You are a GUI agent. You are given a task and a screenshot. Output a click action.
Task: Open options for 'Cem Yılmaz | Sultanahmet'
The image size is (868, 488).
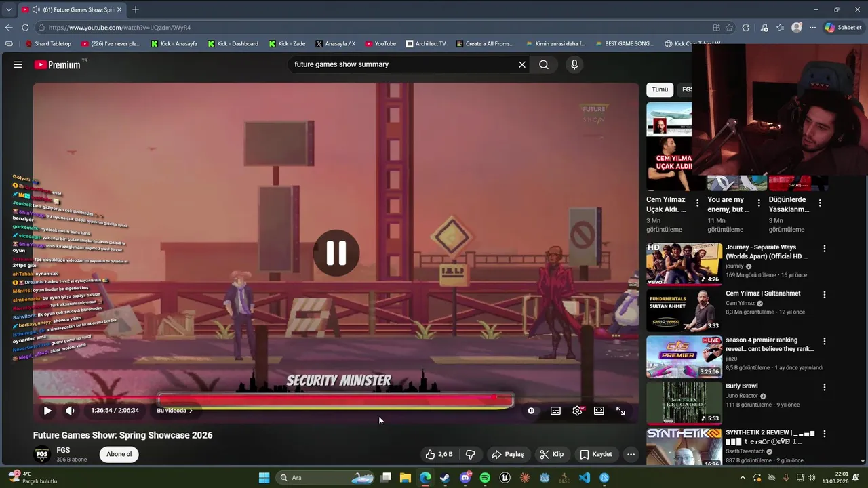pos(825,295)
